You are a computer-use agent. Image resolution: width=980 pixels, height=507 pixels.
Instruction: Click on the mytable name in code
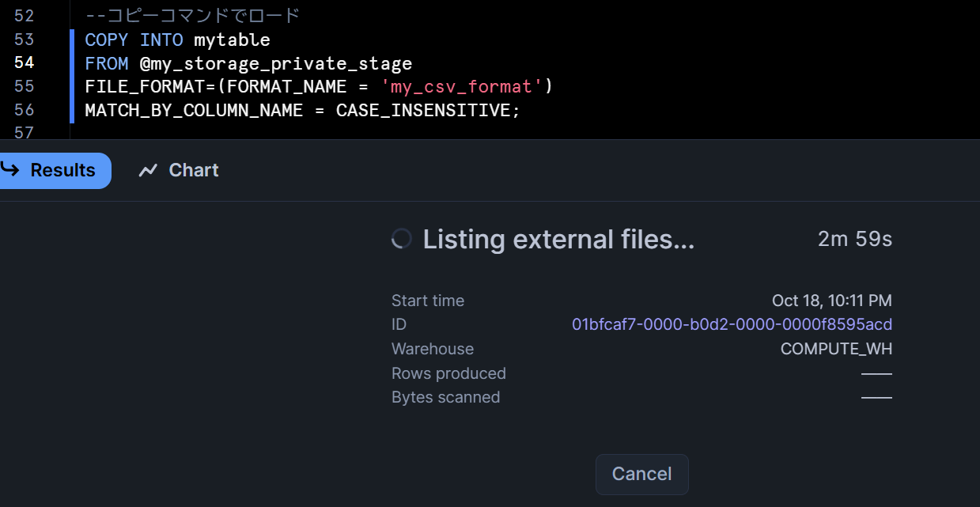point(232,40)
